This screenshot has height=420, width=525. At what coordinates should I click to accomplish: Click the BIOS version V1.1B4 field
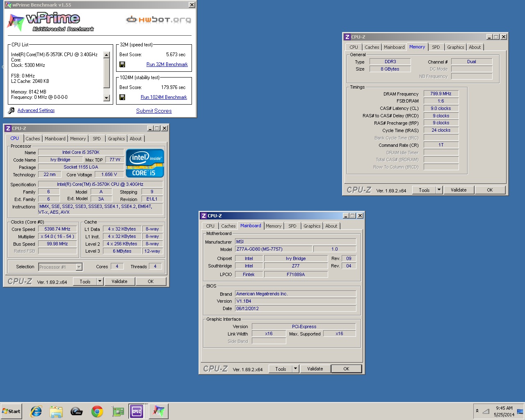[295, 301]
